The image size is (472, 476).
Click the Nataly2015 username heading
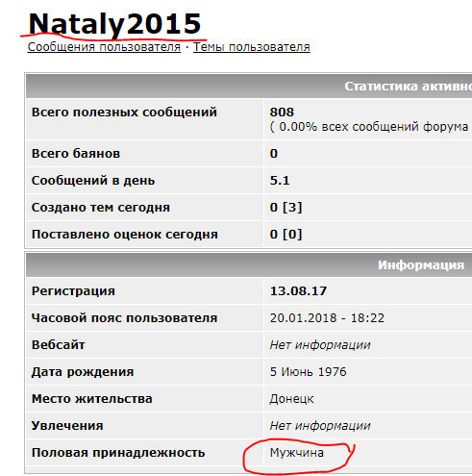(x=114, y=24)
